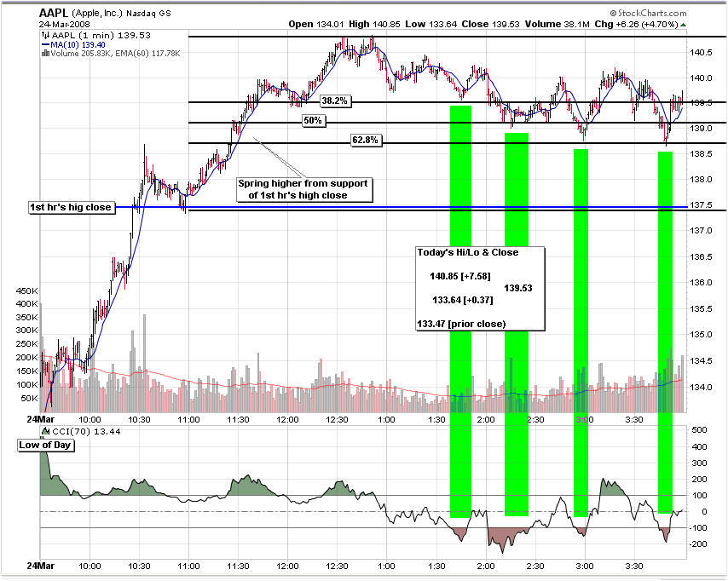The image size is (728, 581).
Task: Click the 50% retracement label
Action: (x=313, y=121)
